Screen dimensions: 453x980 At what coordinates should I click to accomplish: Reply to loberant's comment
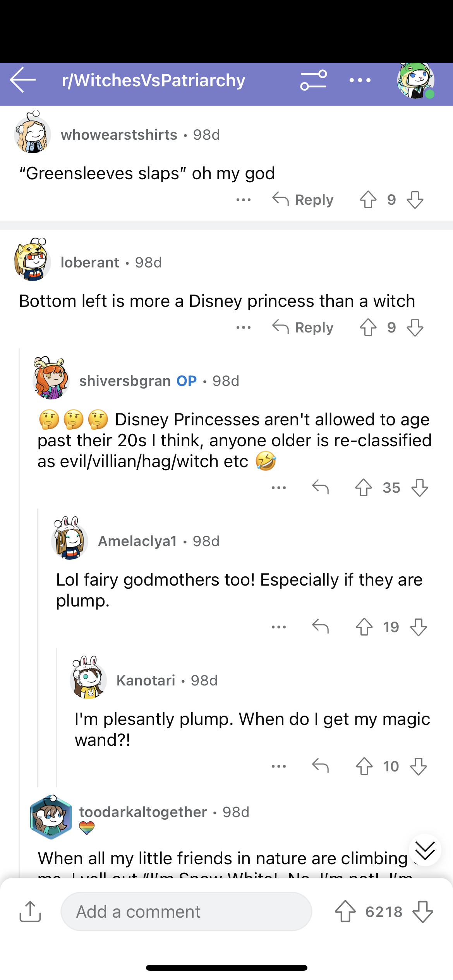(303, 327)
